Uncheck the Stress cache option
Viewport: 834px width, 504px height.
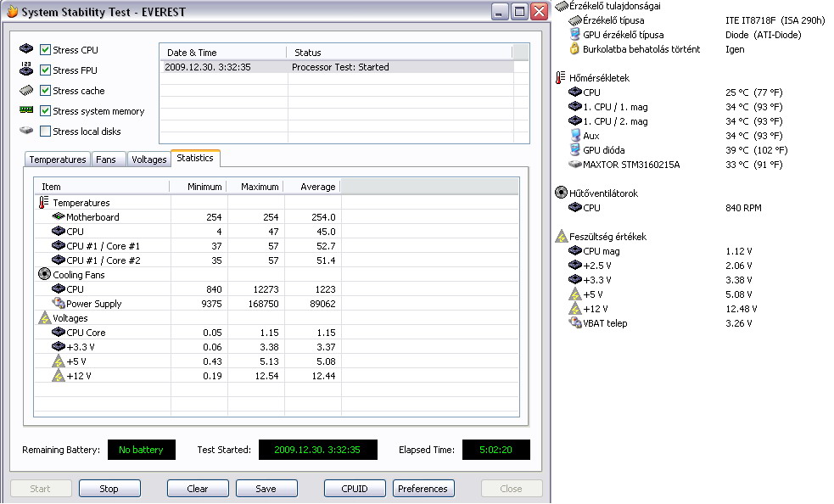tap(45, 91)
